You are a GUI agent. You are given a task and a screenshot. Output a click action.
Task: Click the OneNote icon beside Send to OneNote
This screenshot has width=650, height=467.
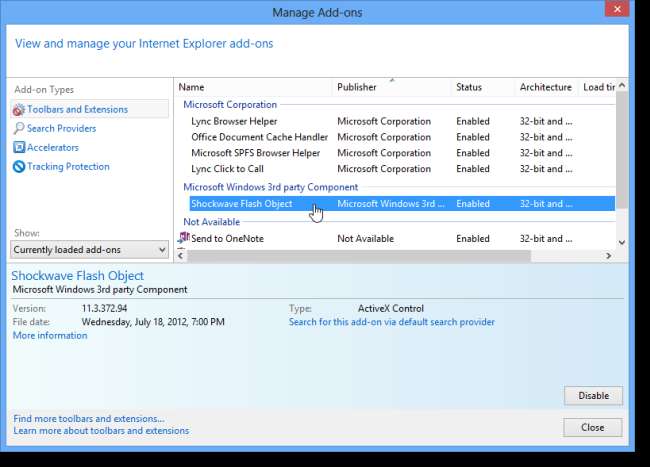click(184, 237)
